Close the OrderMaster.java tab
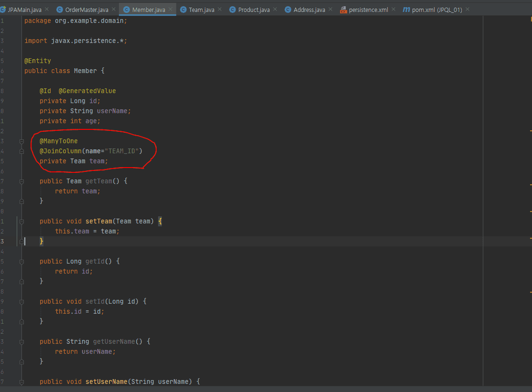Screen dimensions: 532x392 [x=114, y=9]
